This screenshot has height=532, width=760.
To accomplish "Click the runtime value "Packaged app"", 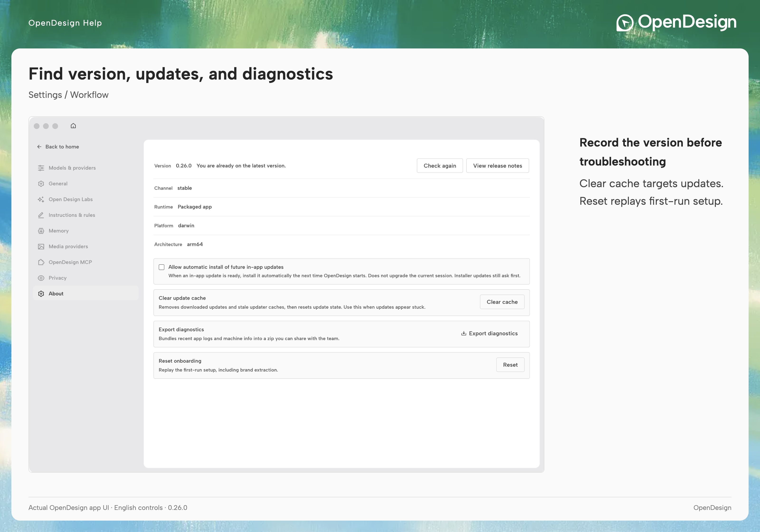I will tap(195, 207).
